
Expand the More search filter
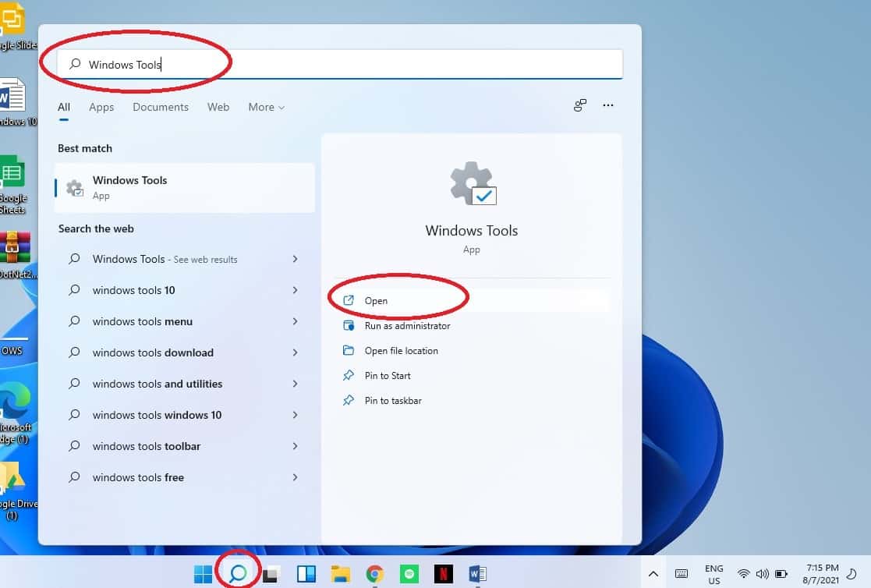[266, 107]
